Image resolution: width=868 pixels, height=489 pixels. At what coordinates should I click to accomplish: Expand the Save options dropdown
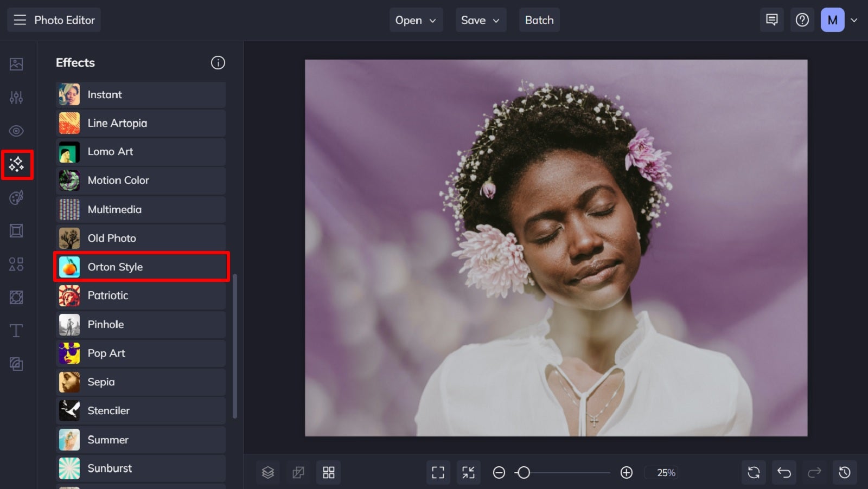[481, 20]
